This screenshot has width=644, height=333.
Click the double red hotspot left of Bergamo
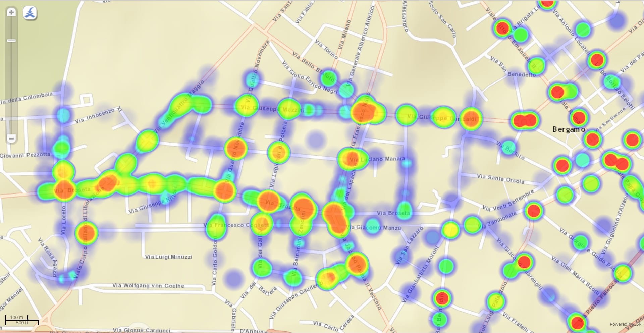pos(525,120)
